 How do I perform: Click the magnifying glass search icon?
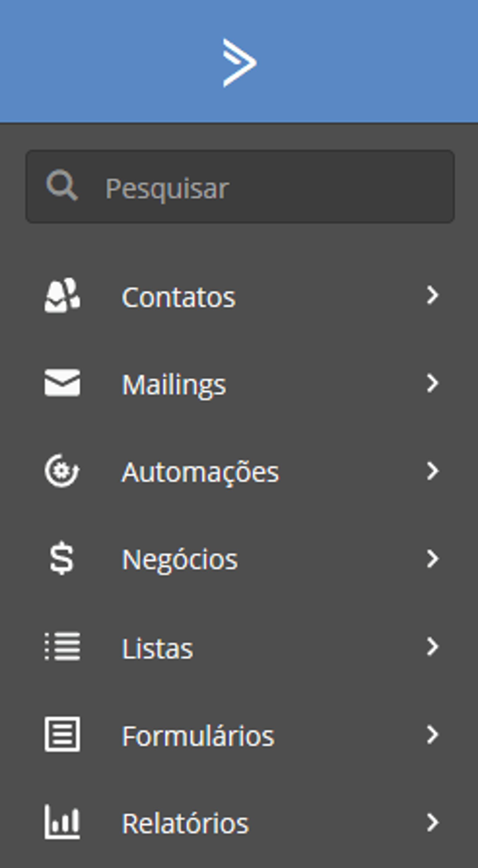(62, 185)
